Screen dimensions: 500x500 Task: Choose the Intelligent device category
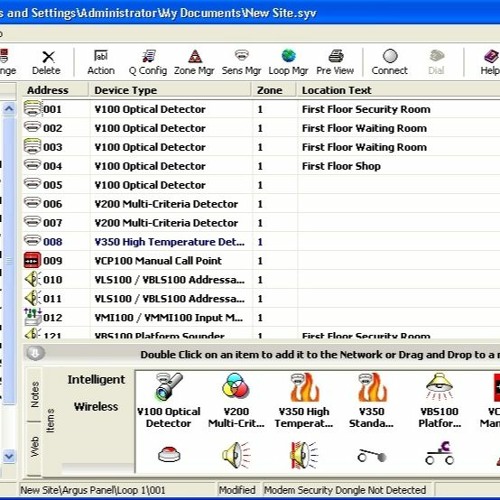pyautogui.click(x=96, y=380)
